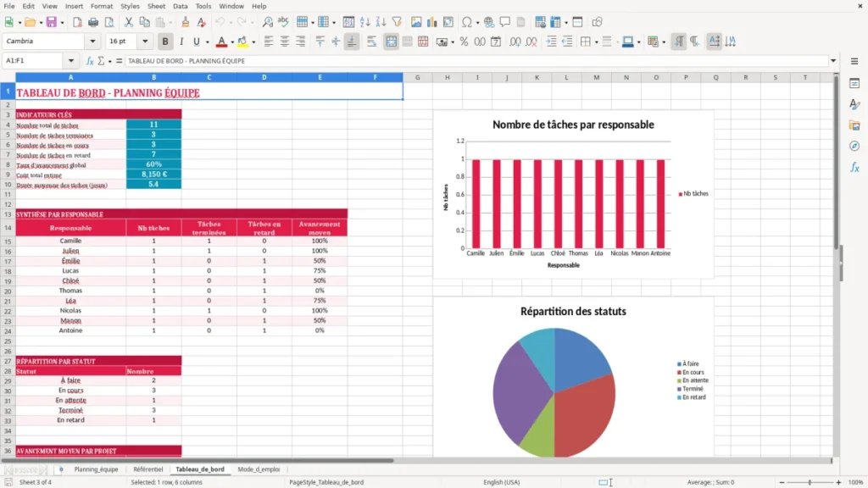The width and height of the screenshot is (868, 488).
Task: Open the Styles sidebar panel icon
Action: pyautogui.click(x=854, y=104)
